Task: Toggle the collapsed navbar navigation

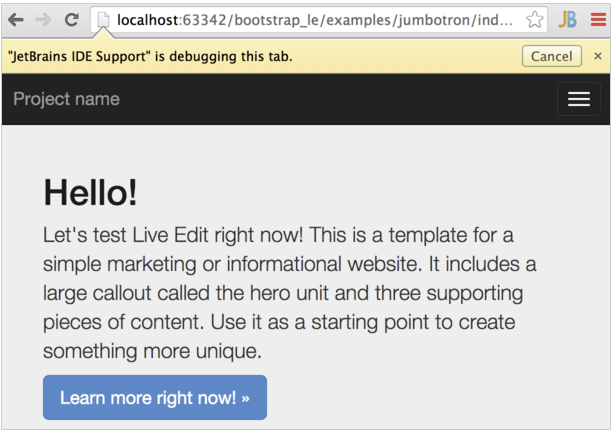Action: [578, 99]
